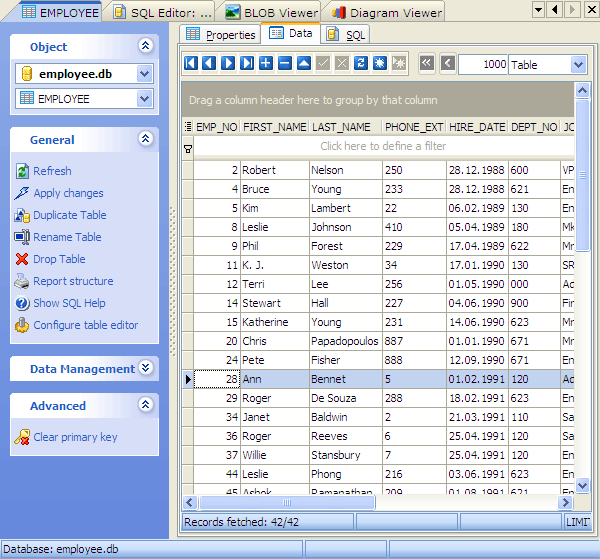Delete record with minus button

285,63
